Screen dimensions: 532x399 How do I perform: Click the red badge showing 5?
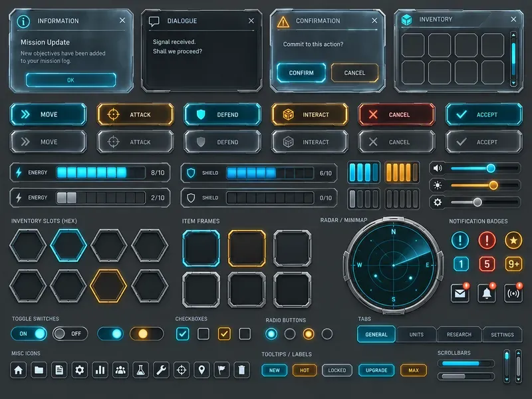tap(487, 264)
